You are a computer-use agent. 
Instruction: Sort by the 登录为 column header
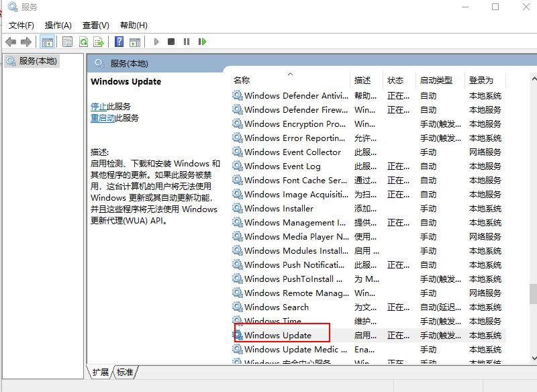click(x=485, y=80)
